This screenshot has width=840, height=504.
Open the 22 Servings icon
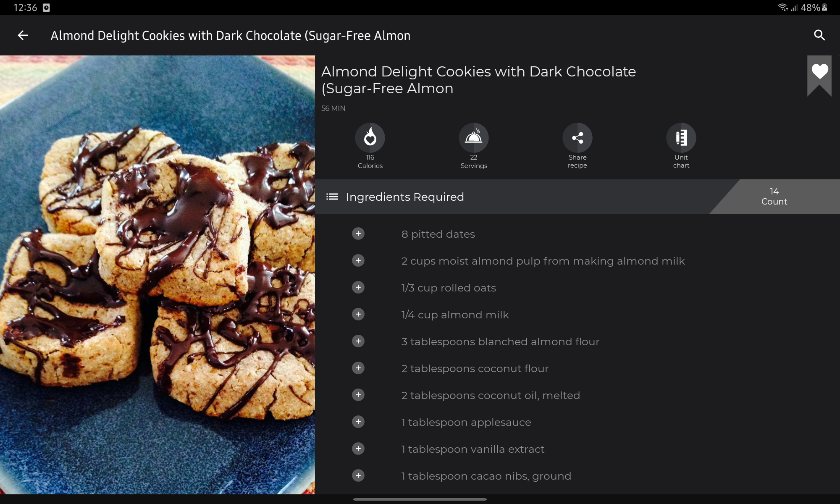(x=474, y=137)
